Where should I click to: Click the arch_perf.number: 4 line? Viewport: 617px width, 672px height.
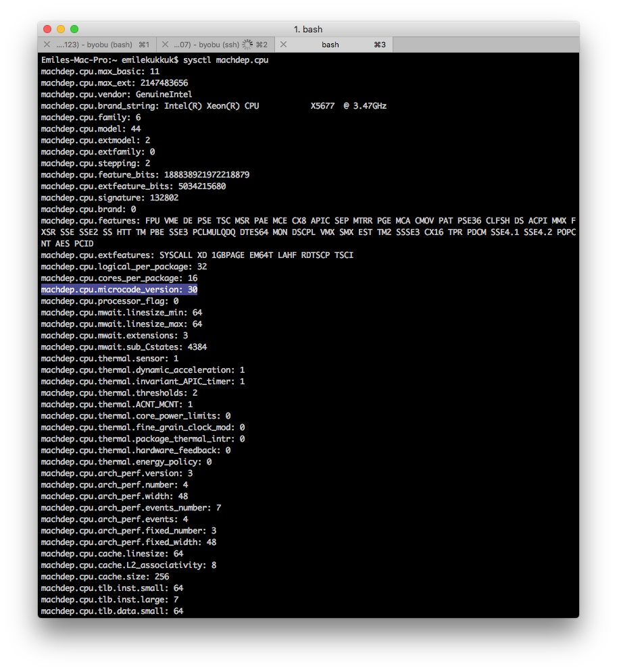point(114,485)
